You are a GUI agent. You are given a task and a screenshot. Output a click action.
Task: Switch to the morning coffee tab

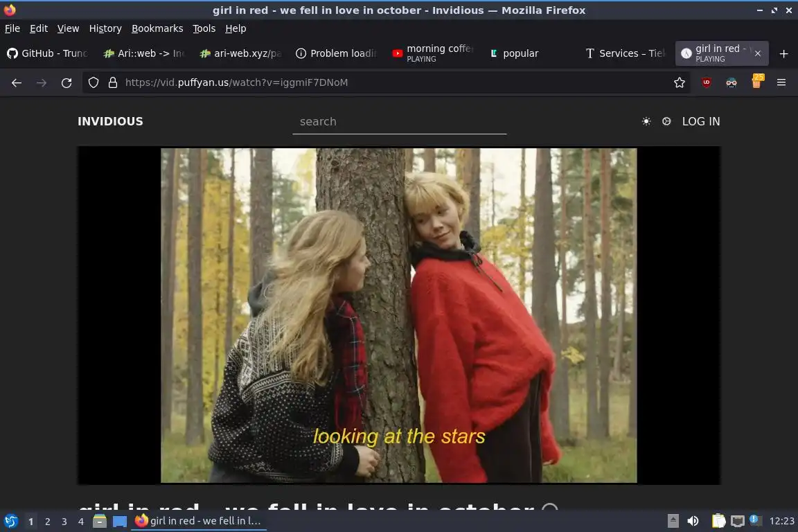coord(433,53)
